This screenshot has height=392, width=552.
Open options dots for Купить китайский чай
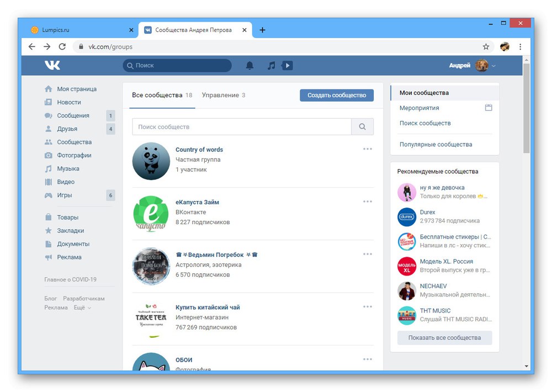click(368, 306)
